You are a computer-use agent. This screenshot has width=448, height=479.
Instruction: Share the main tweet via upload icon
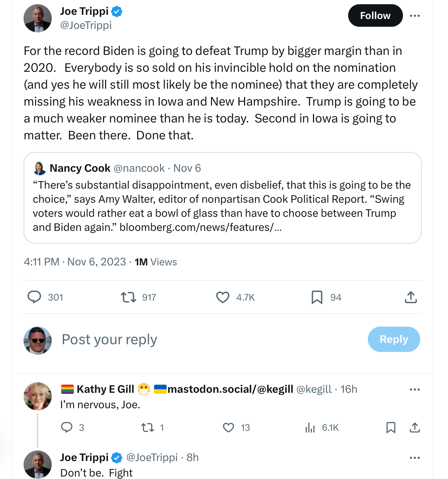pyautogui.click(x=411, y=297)
